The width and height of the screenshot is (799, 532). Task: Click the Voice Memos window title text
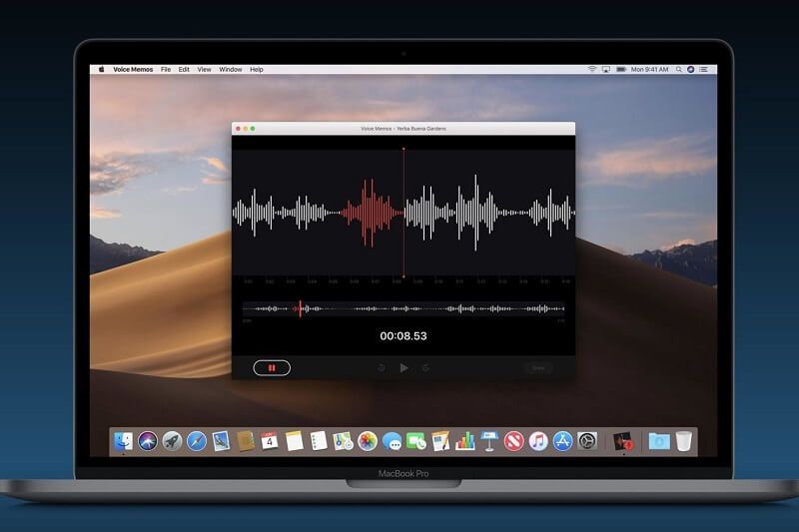(403, 129)
